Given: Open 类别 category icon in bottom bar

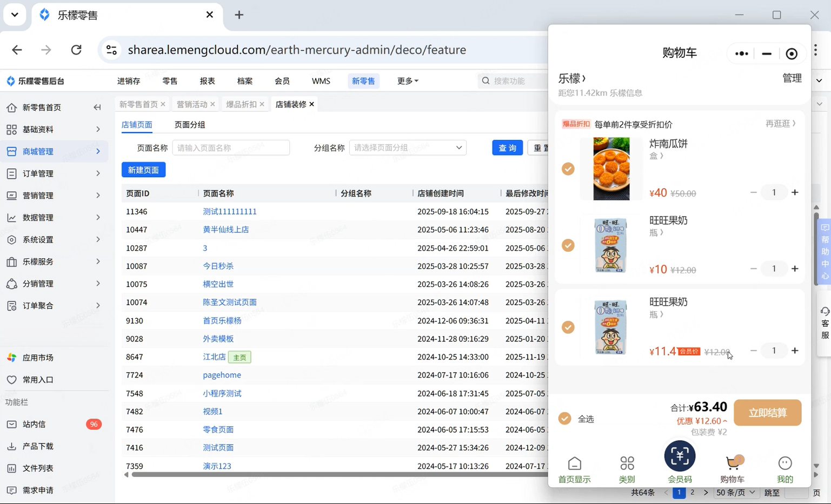Looking at the screenshot, I should coord(627,470).
